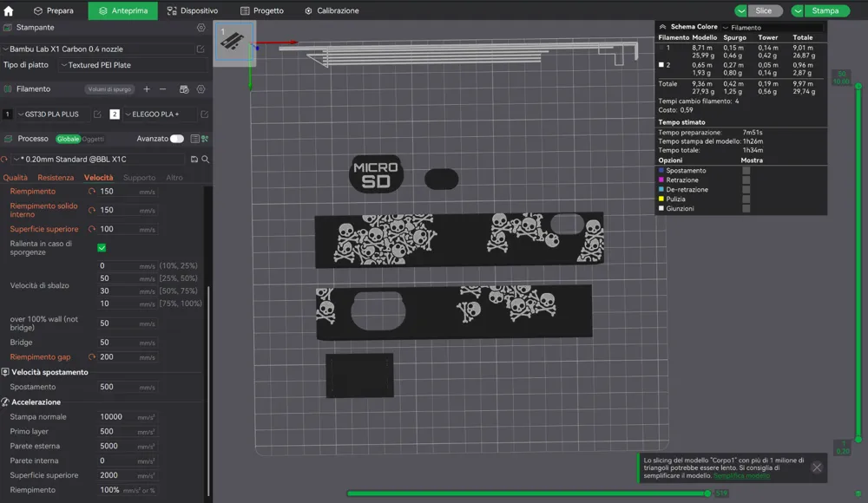Open filament settings with the gear icon
The width and height of the screenshot is (868, 503).
click(200, 89)
